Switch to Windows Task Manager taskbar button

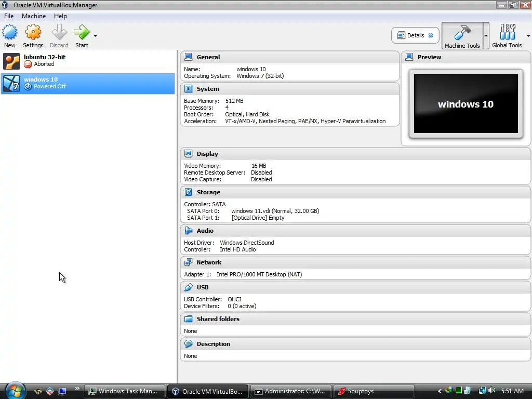[x=124, y=391]
